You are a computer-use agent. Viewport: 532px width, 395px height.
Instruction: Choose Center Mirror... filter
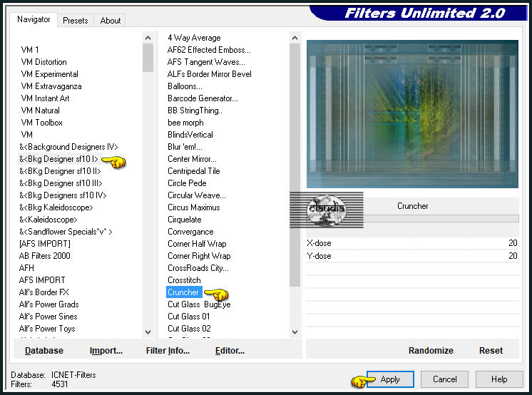coord(192,159)
